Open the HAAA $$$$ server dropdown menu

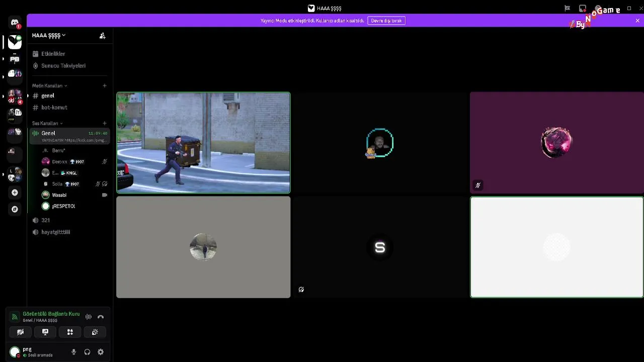(x=49, y=35)
